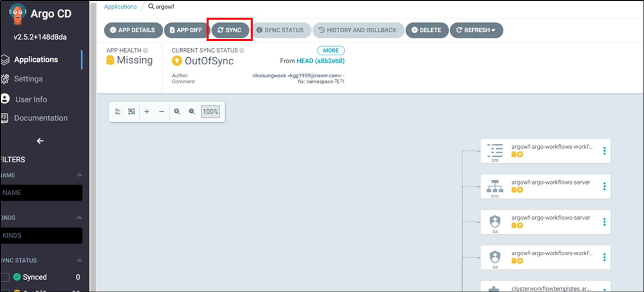Collapse sidebar with the left arrow

[40, 141]
